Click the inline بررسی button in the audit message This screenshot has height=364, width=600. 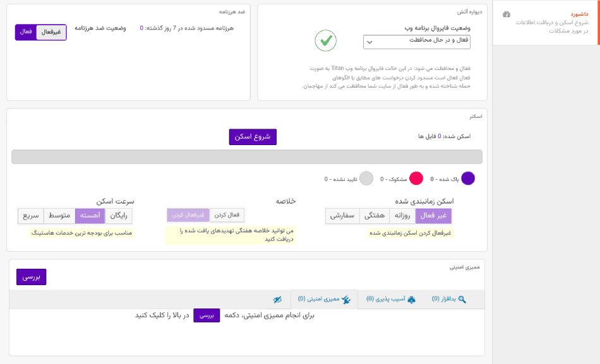(x=207, y=315)
